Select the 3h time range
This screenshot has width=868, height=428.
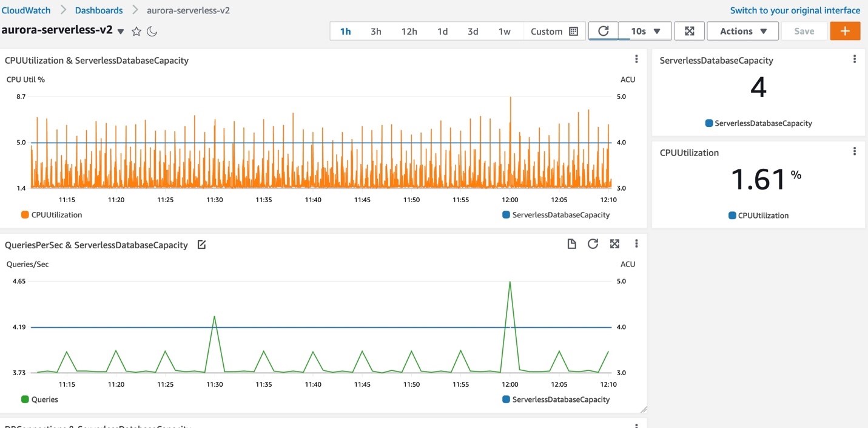coord(375,30)
